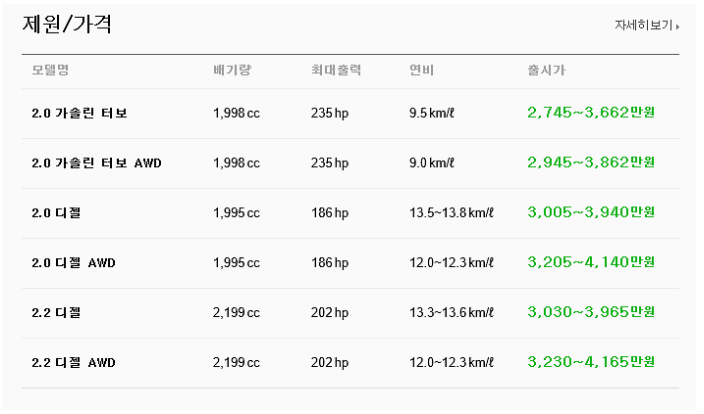The image size is (704, 414).
Task: Click the 모델명 column header
Action: [x=50, y=70]
